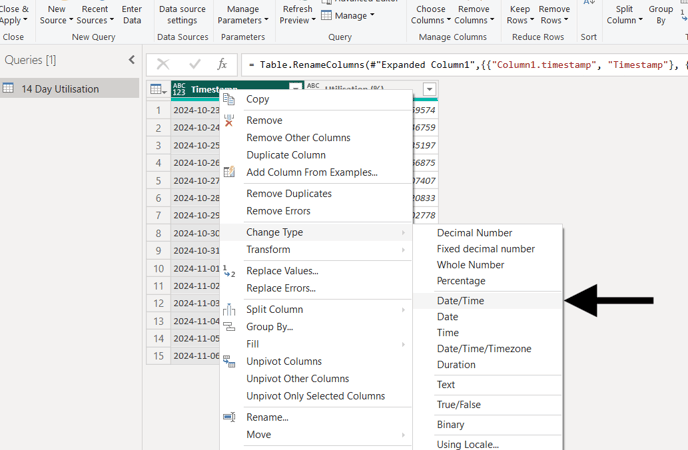Choose Text type option
Image resolution: width=688 pixels, height=450 pixels.
click(487, 385)
